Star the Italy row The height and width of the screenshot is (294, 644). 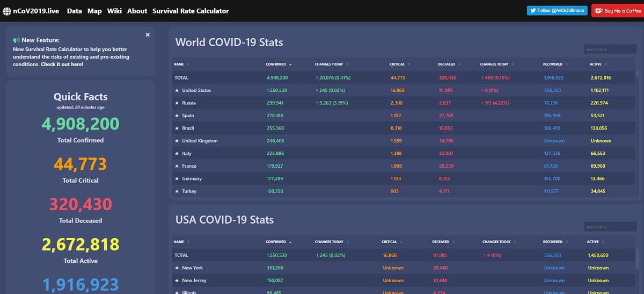(177, 154)
